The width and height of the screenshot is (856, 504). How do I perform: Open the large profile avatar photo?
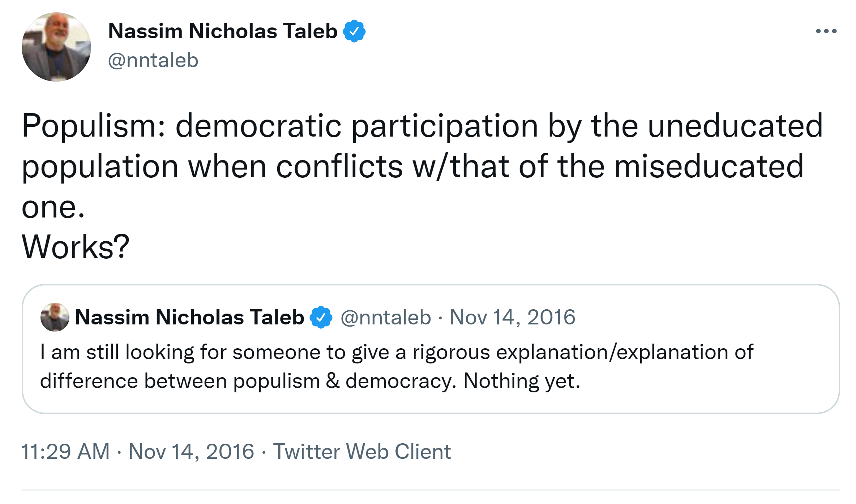pyautogui.click(x=56, y=47)
